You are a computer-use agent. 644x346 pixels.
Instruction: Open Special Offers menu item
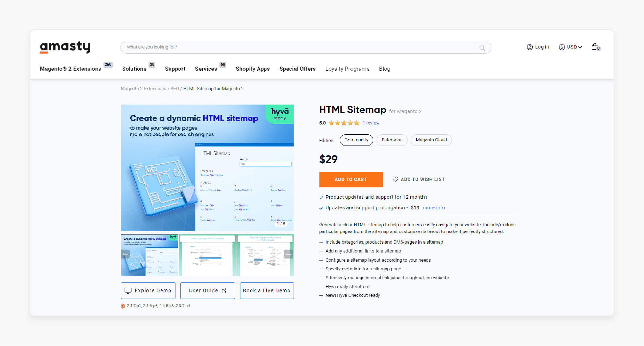[297, 69]
